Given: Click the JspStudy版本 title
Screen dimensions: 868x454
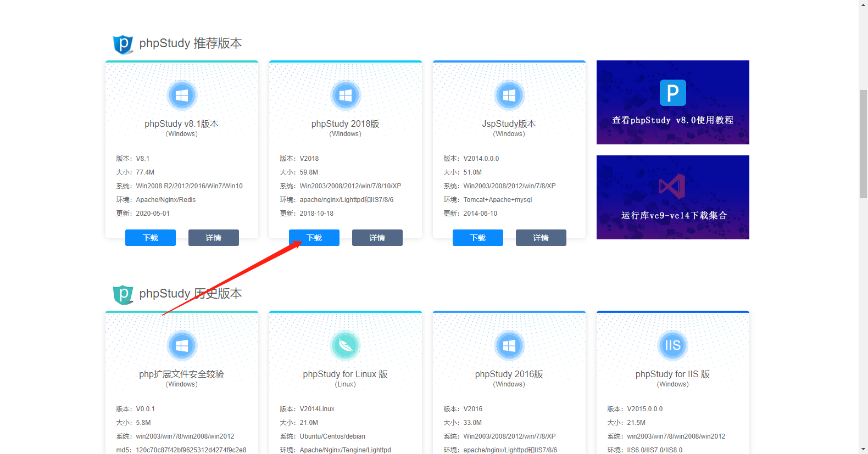Looking at the screenshot, I should pos(509,124).
